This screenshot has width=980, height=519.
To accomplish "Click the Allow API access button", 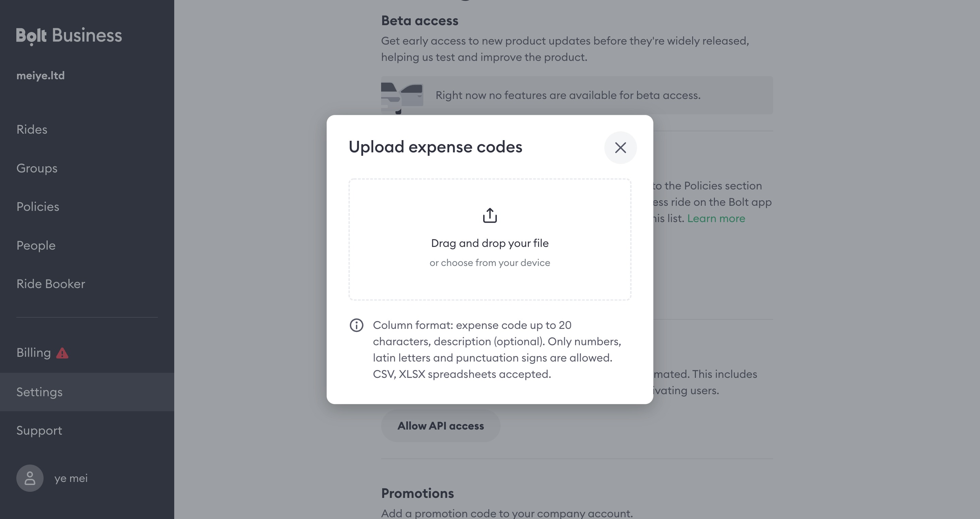I will coord(441,426).
